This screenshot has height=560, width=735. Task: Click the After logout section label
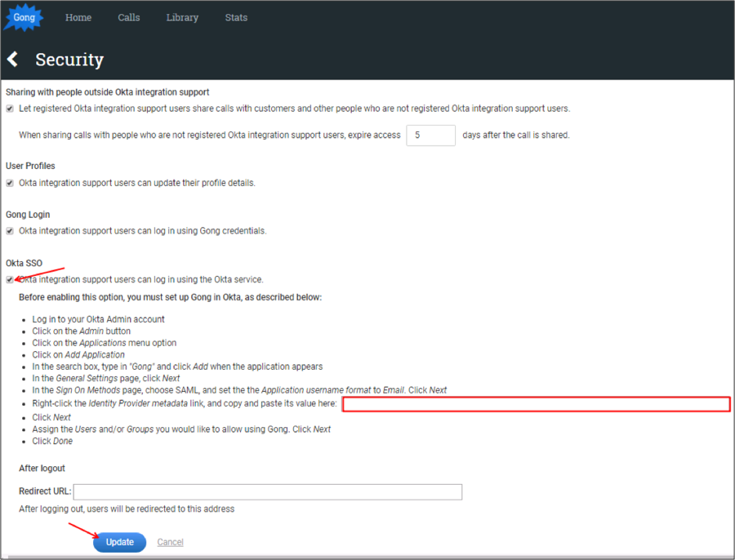coord(42,468)
